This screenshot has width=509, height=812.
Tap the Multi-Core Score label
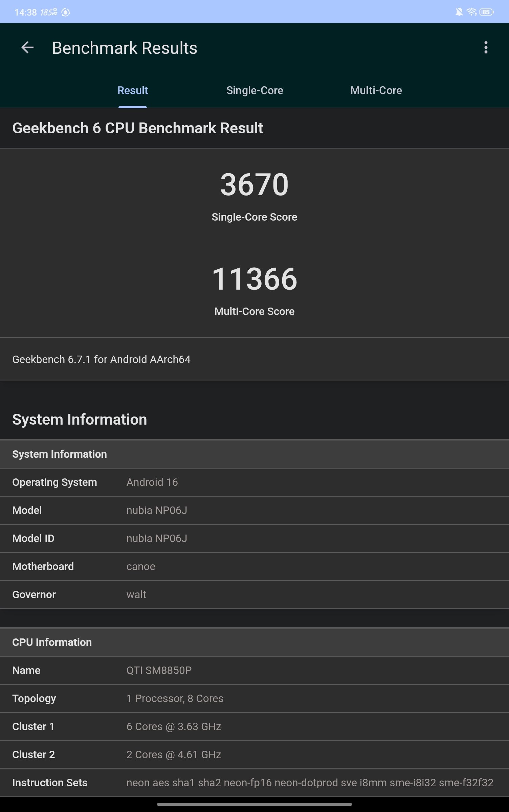point(255,311)
